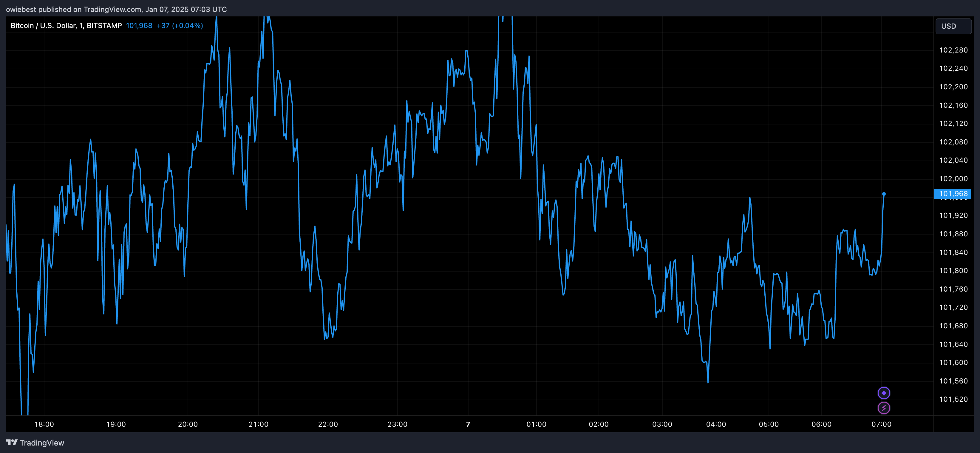Viewport: 980px width, 453px height.
Task: Open the USD currency selector
Action: pos(953,26)
